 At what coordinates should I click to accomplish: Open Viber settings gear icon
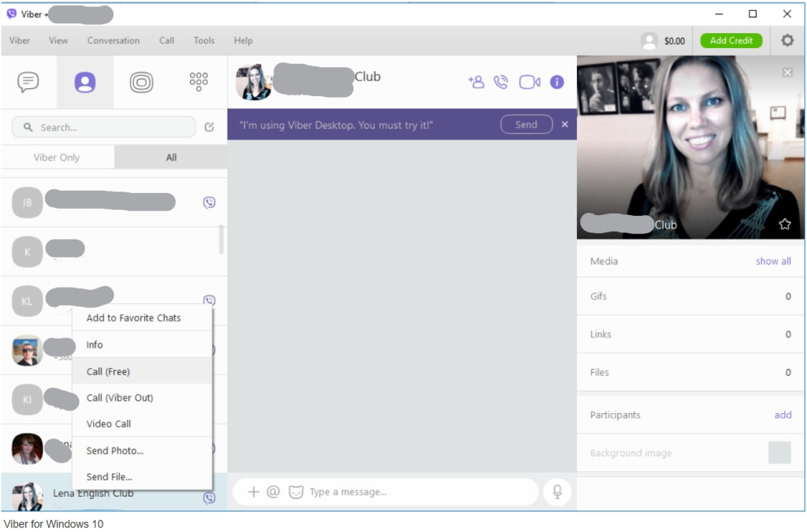[787, 40]
